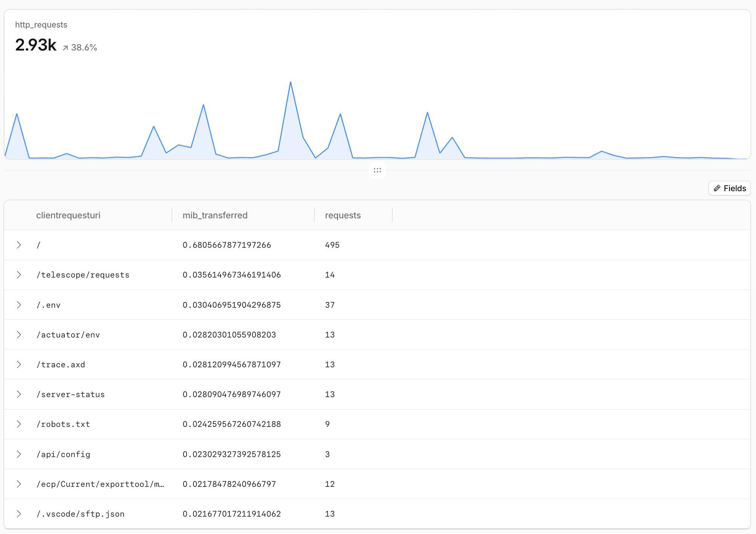Click the 0.035614967346191406 value

click(x=232, y=275)
